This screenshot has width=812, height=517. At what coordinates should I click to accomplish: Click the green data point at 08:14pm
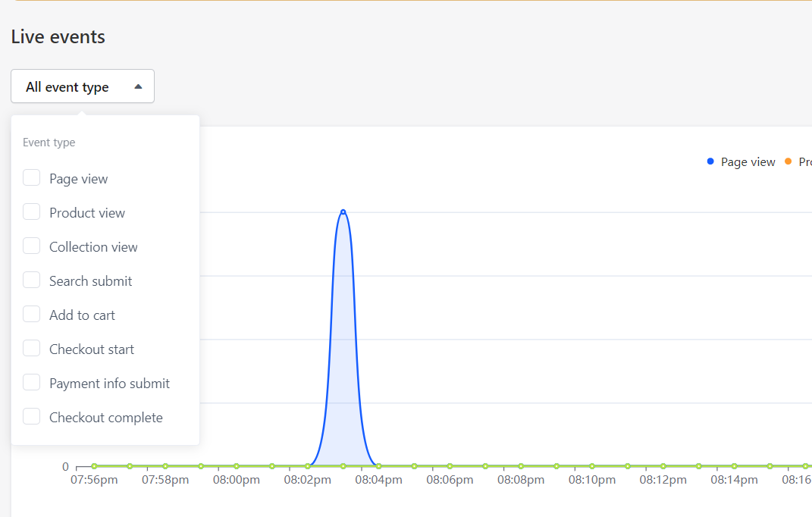pyautogui.click(x=734, y=466)
